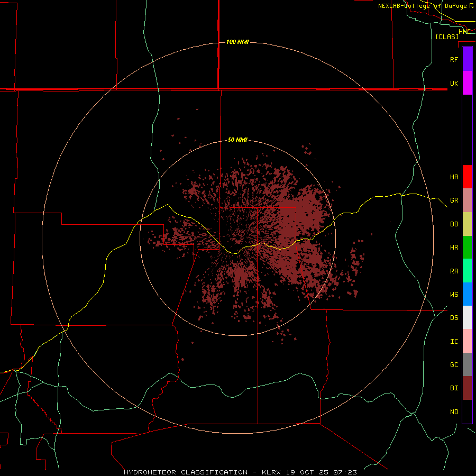476x476 pixels.
Task: Click the GC legend label
Action: (x=454, y=365)
